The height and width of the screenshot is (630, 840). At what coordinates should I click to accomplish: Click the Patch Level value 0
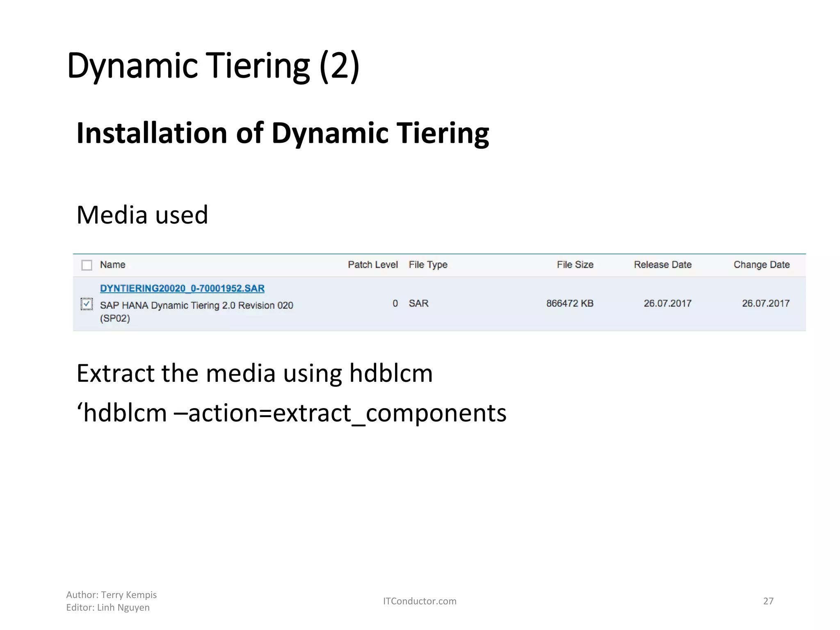[395, 304]
